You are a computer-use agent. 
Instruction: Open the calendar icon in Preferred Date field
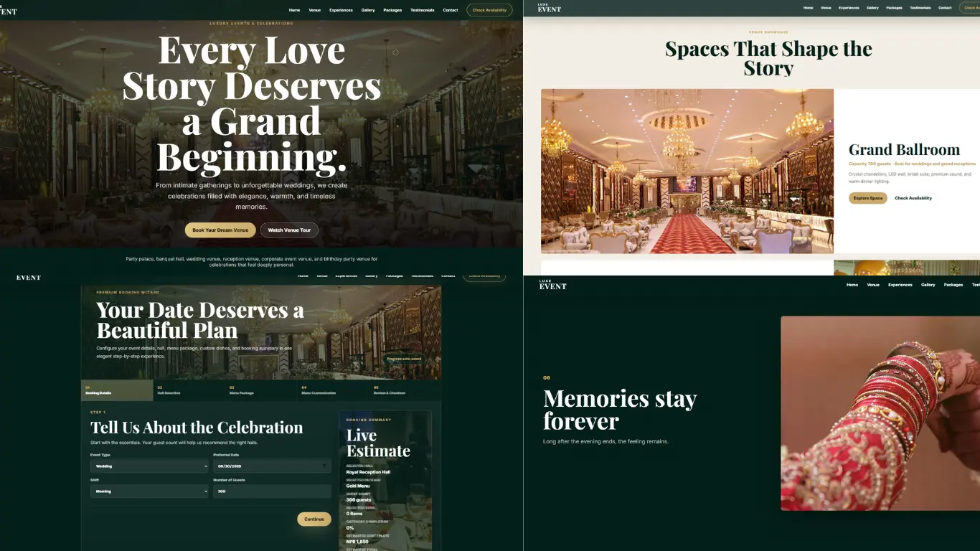pos(324,466)
